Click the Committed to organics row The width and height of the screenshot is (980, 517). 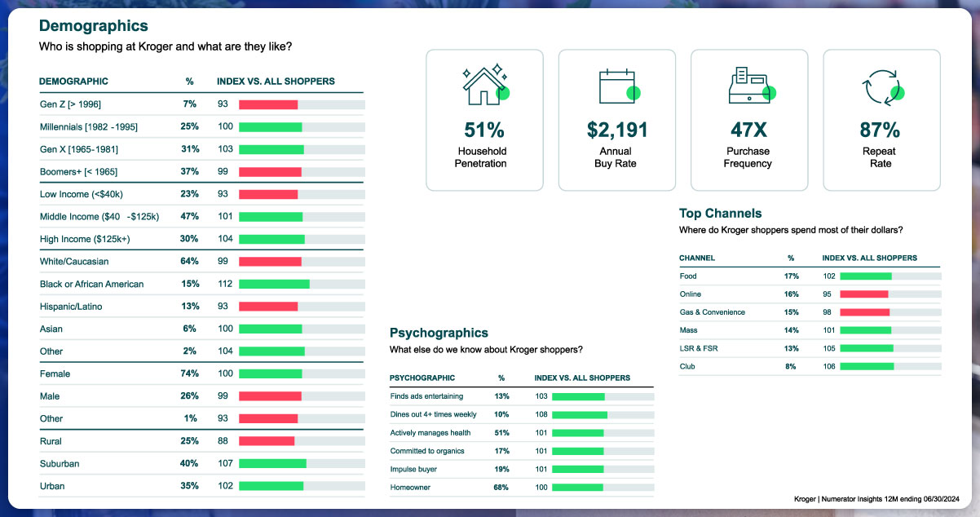click(x=522, y=451)
